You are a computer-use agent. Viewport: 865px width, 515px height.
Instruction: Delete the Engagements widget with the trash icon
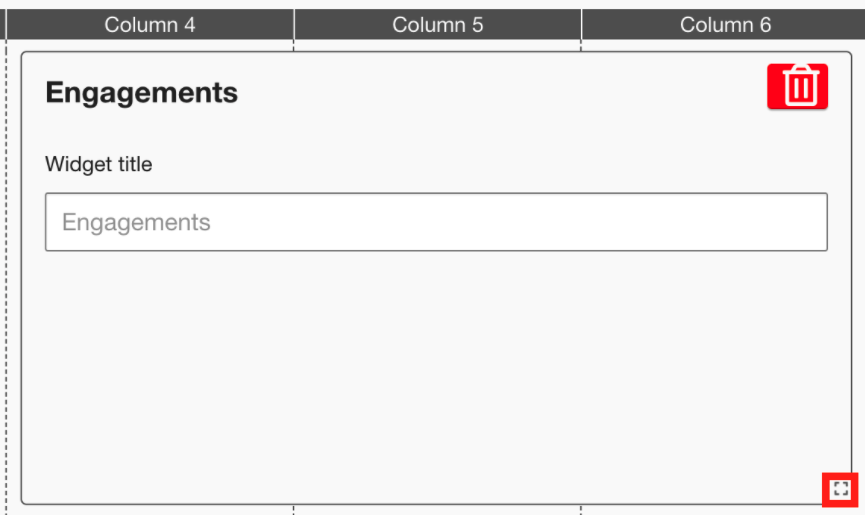pyautogui.click(x=797, y=86)
